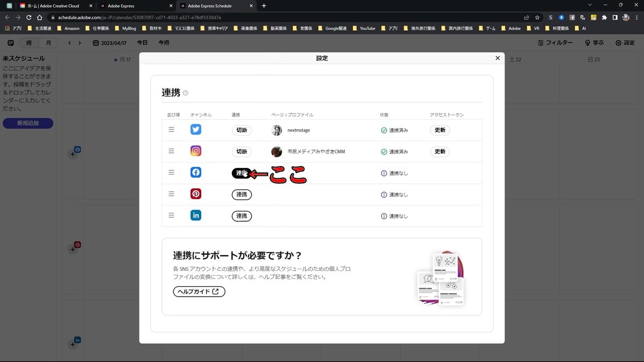Click the schedule.adobe.com address bar

point(284,17)
